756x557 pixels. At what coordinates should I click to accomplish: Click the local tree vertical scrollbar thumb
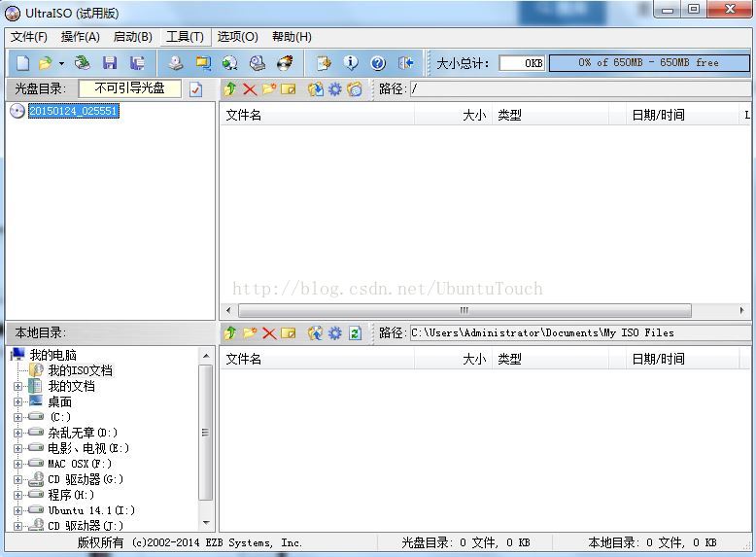tap(206, 433)
